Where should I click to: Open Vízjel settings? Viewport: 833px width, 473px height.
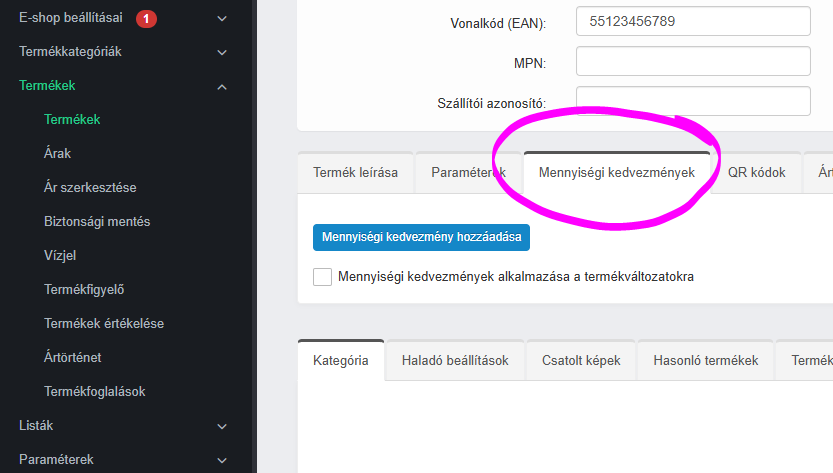pos(60,256)
